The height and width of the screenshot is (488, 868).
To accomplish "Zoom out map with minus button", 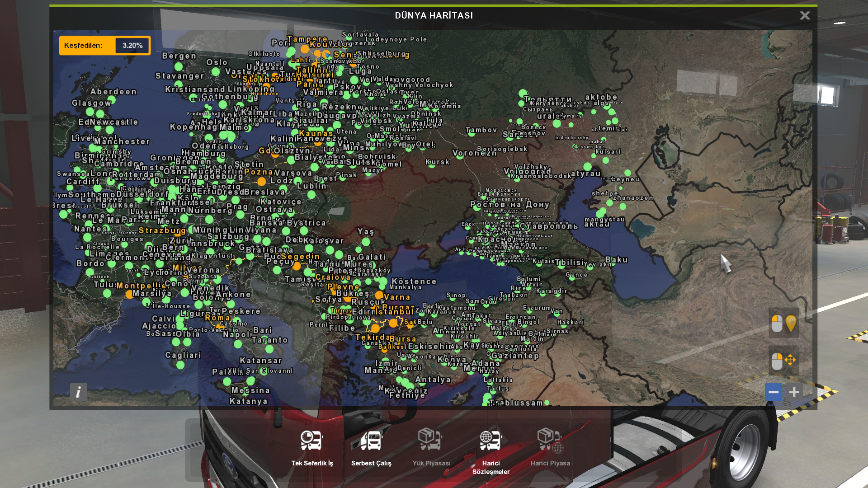I will coord(773,392).
